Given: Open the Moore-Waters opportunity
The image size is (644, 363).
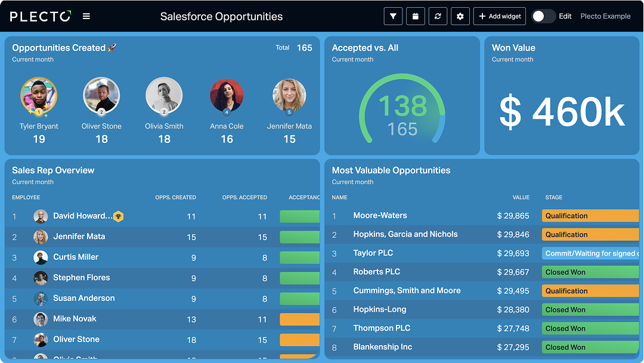Looking at the screenshot, I should [x=380, y=216].
